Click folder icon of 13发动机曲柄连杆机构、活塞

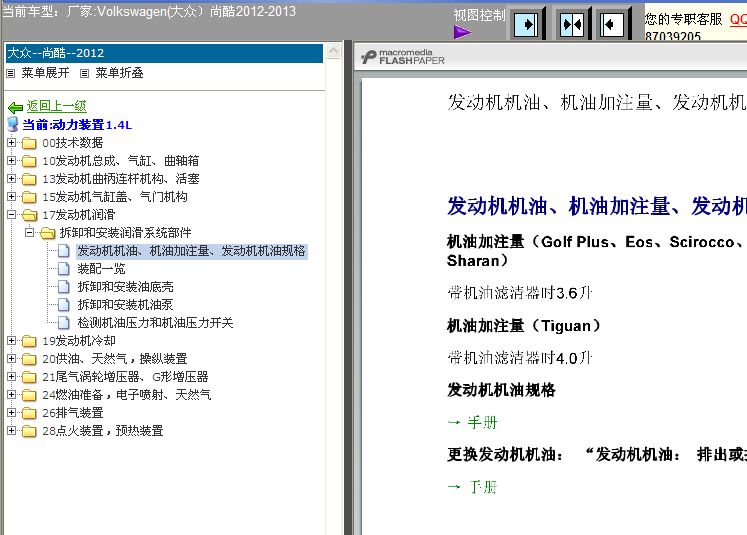click(x=29, y=179)
